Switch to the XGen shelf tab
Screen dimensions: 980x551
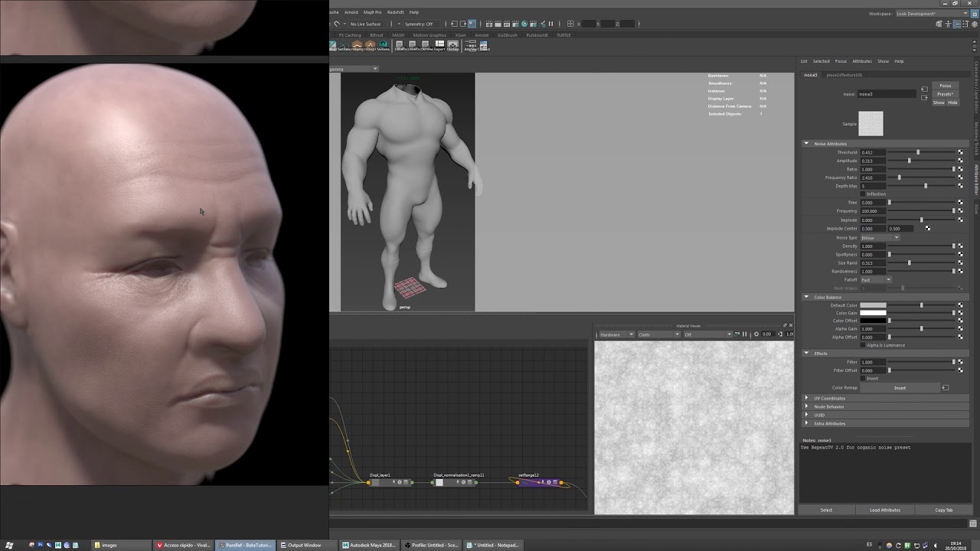pyautogui.click(x=460, y=35)
